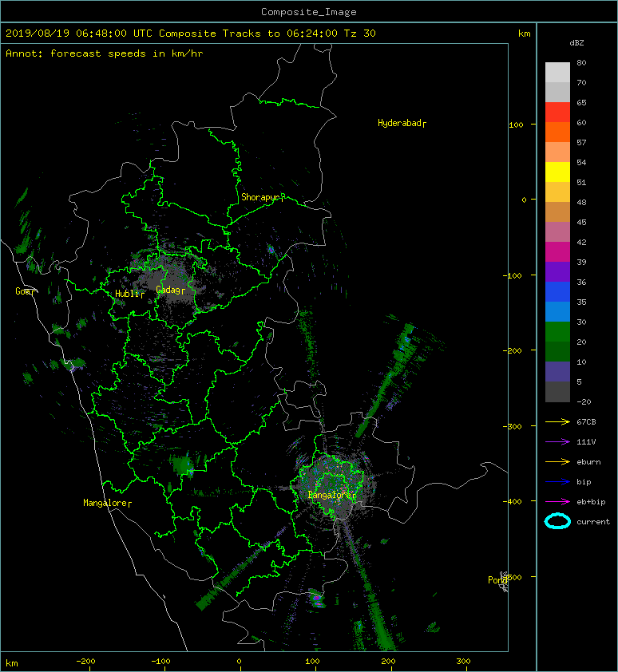Image resolution: width=618 pixels, height=672 pixels.
Task: Click the 0 tick on horizontal axis
Action: pos(239,662)
